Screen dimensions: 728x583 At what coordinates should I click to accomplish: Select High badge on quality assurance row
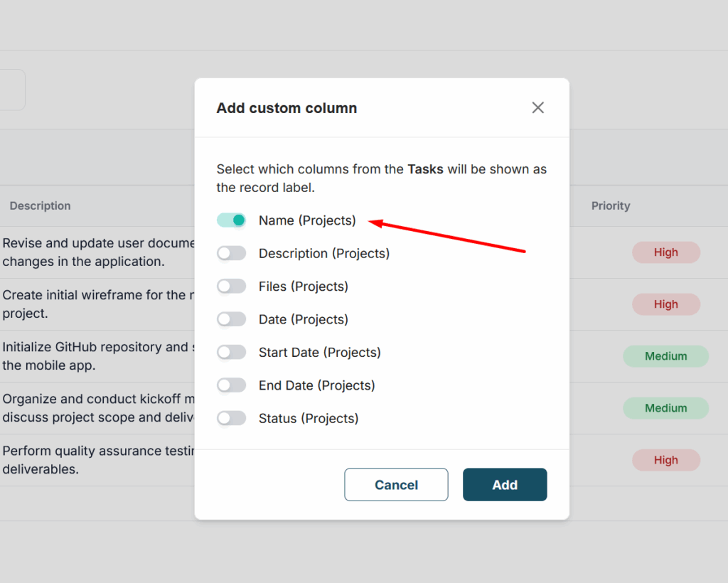pyautogui.click(x=665, y=460)
